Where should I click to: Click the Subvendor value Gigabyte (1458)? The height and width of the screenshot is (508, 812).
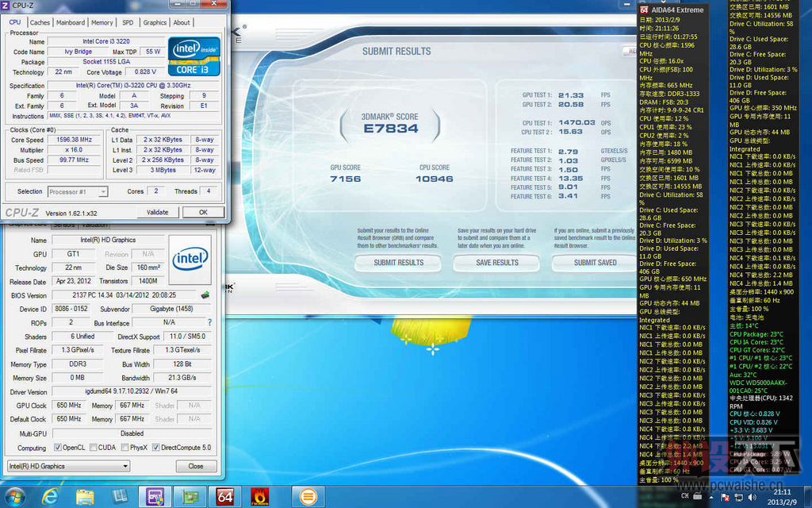(171, 309)
